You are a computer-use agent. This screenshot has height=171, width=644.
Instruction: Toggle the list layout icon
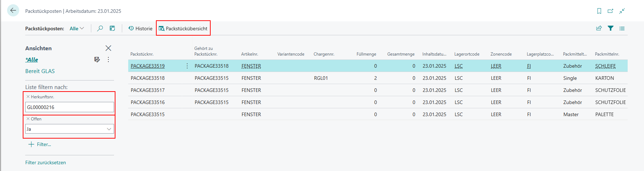click(x=622, y=28)
